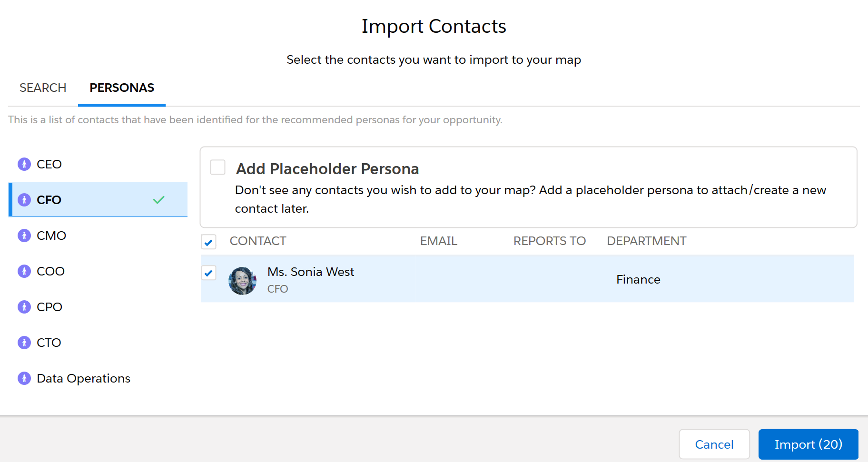Click the CEO persona icon
868x462 pixels.
coord(24,164)
